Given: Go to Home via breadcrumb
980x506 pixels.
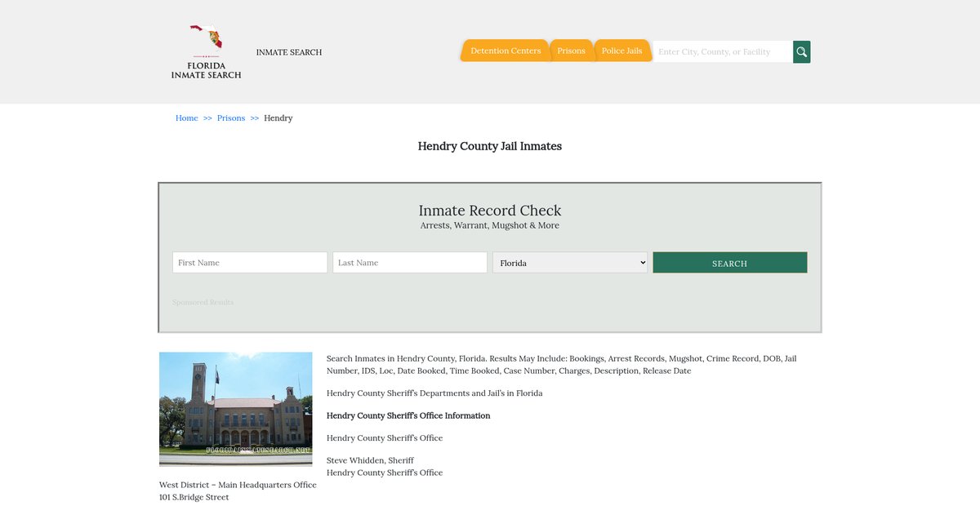Looking at the screenshot, I should (186, 118).
